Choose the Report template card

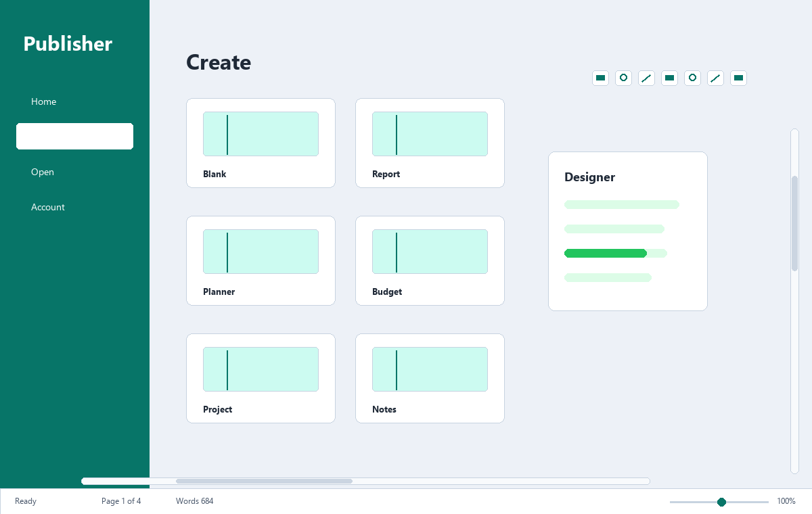tap(430, 143)
